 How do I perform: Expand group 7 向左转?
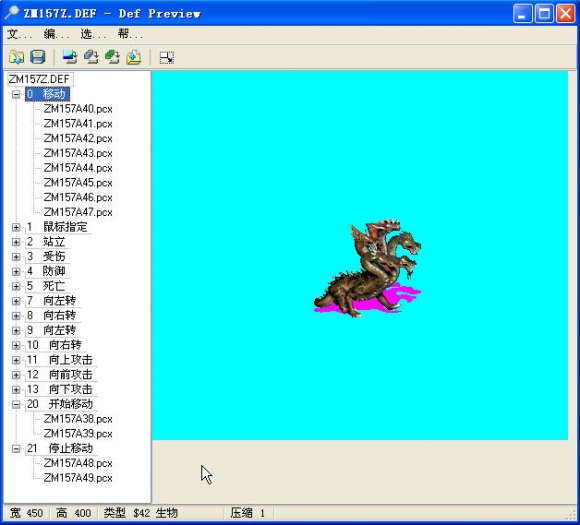click(16, 301)
